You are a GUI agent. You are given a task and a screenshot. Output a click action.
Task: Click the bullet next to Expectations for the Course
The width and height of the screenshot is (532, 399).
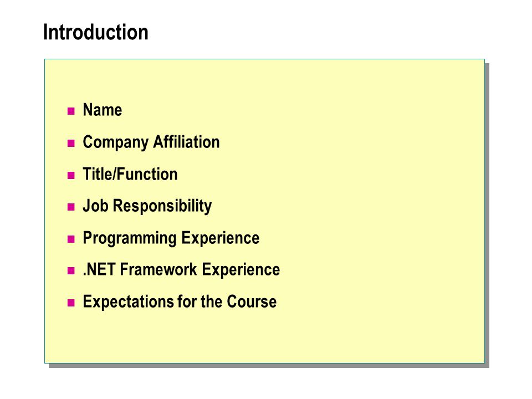click(x=71, y=303)
